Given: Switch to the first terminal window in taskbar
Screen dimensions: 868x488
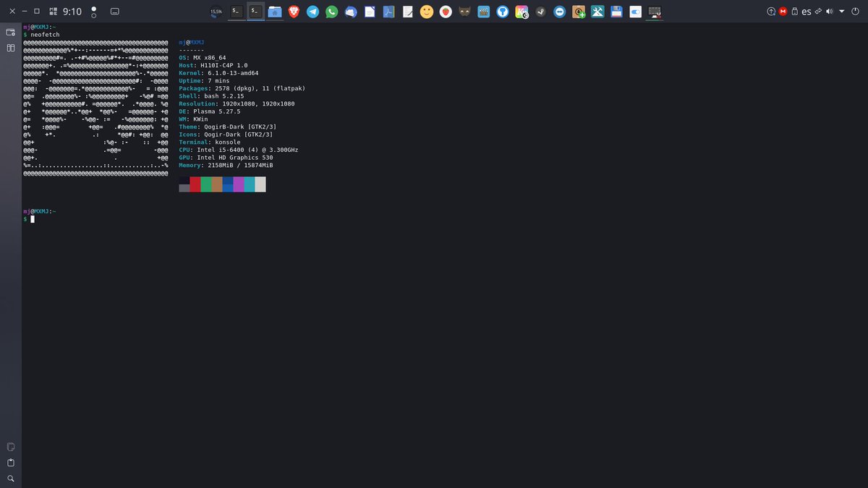Looking at the screenshot, I should click(236, 12).
